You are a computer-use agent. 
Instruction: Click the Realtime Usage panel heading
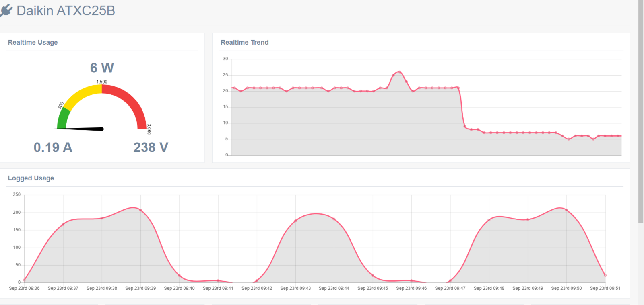coord(33,42)
